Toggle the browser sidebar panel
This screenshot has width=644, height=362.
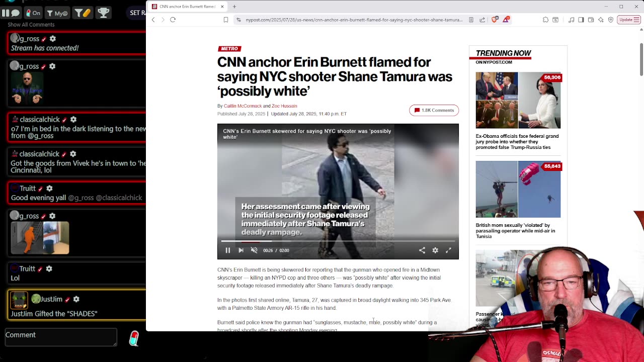581,20
